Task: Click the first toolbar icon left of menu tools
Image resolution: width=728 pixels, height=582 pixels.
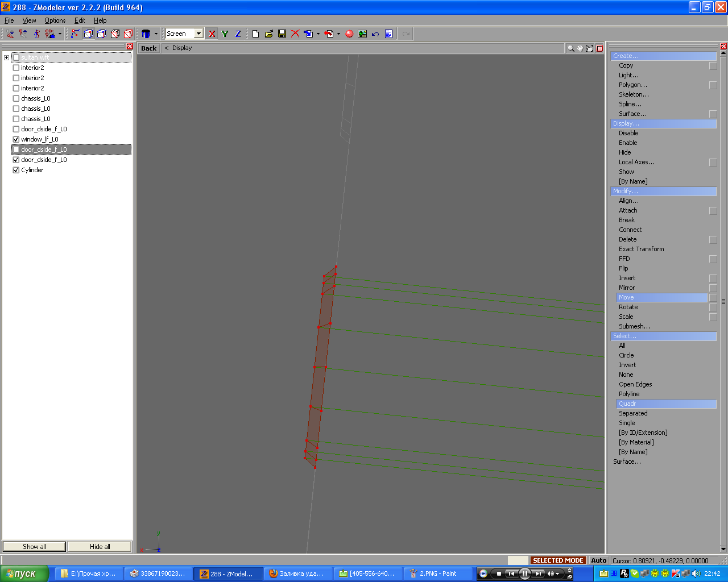Action: 10,34
